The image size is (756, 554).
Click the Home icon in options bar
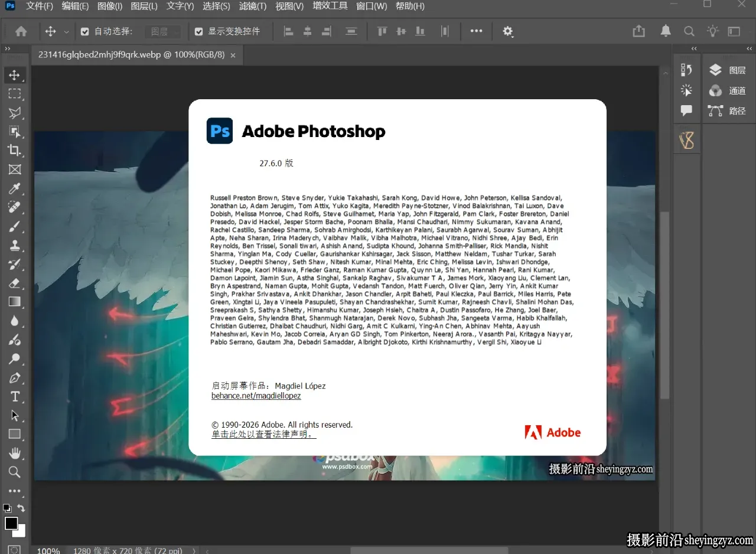pyautogui.click(x=21, y=31)
